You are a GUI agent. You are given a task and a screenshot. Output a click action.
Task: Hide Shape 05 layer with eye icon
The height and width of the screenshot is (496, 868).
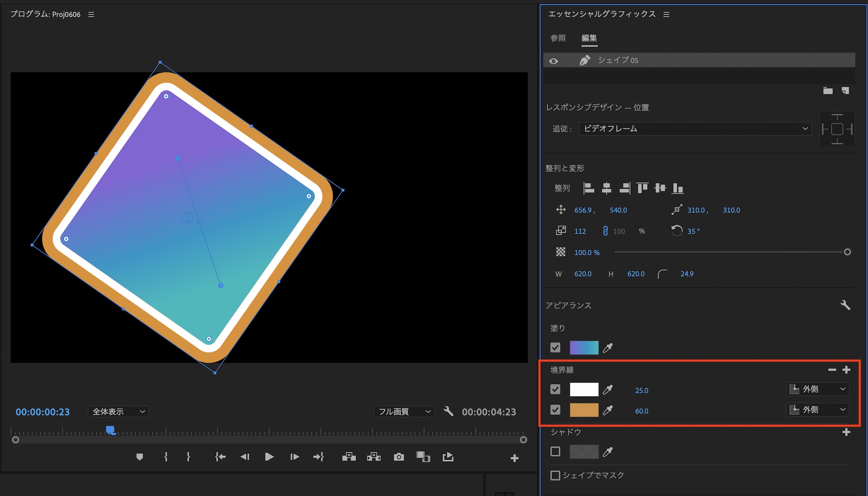coord(553,61)
